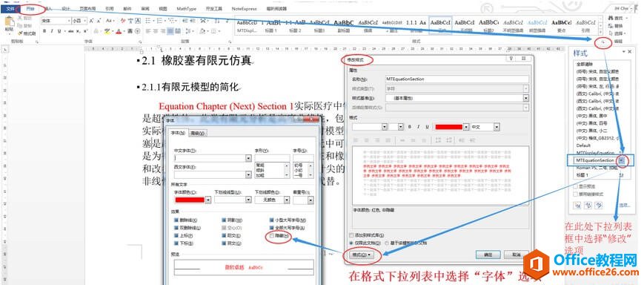Open the emphasis mark (着重号) dropdown
This screenshot has width=644, height=285.
pos(311,200)
